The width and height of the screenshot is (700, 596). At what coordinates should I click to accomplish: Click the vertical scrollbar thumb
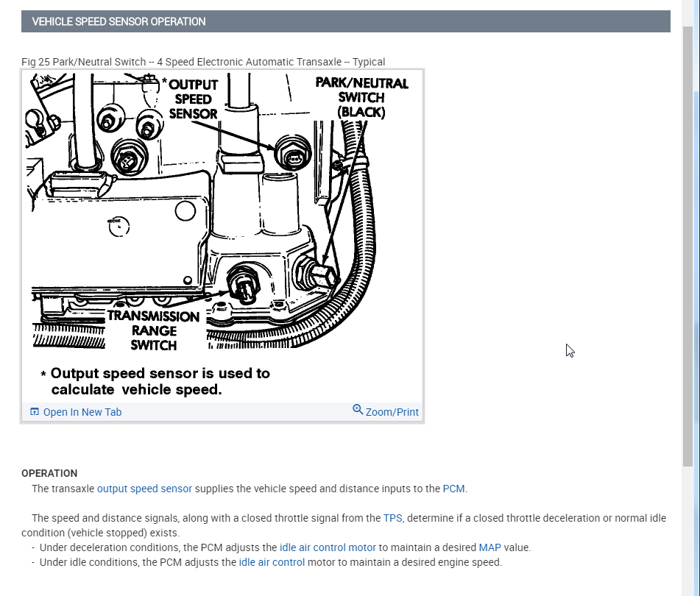click(688, 246)
